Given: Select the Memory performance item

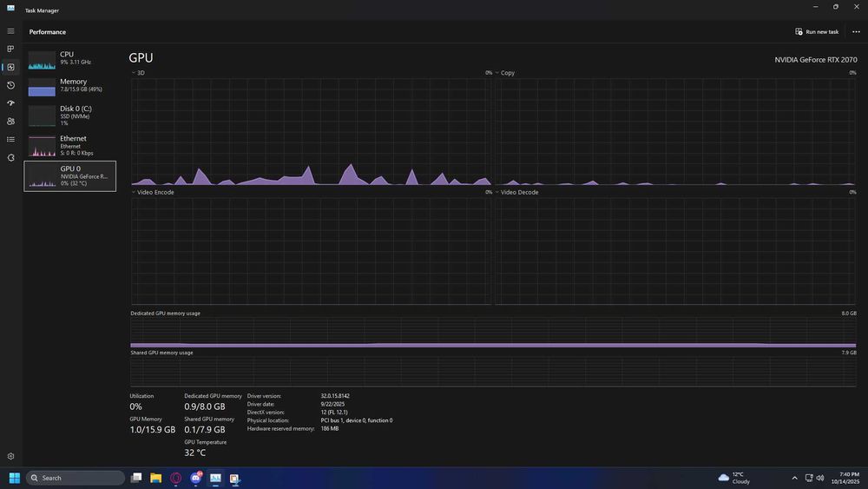Looking at the screenshot, I should [69, 86].
